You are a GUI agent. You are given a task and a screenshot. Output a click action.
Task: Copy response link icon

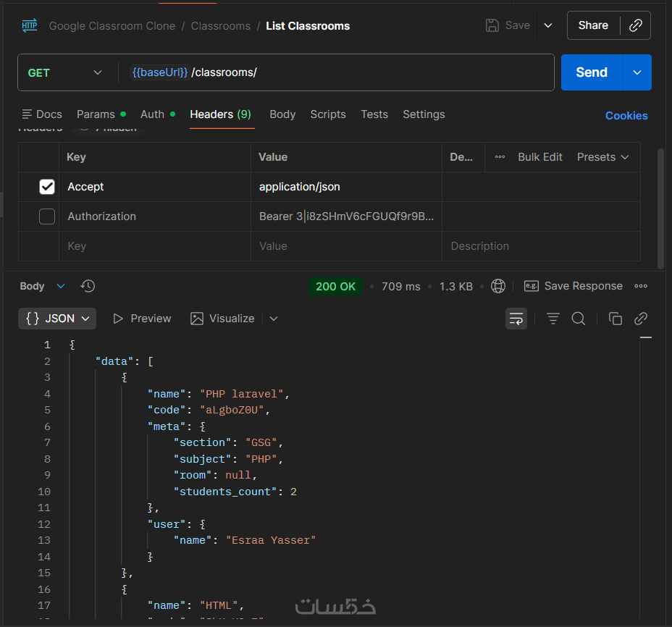click(641, 319)
